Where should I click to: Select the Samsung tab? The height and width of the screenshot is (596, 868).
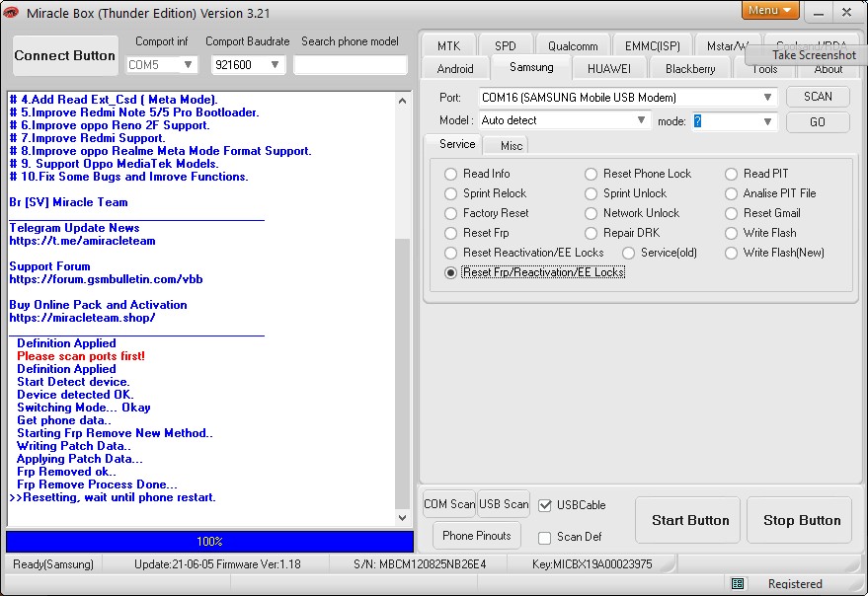pos(531,67)
